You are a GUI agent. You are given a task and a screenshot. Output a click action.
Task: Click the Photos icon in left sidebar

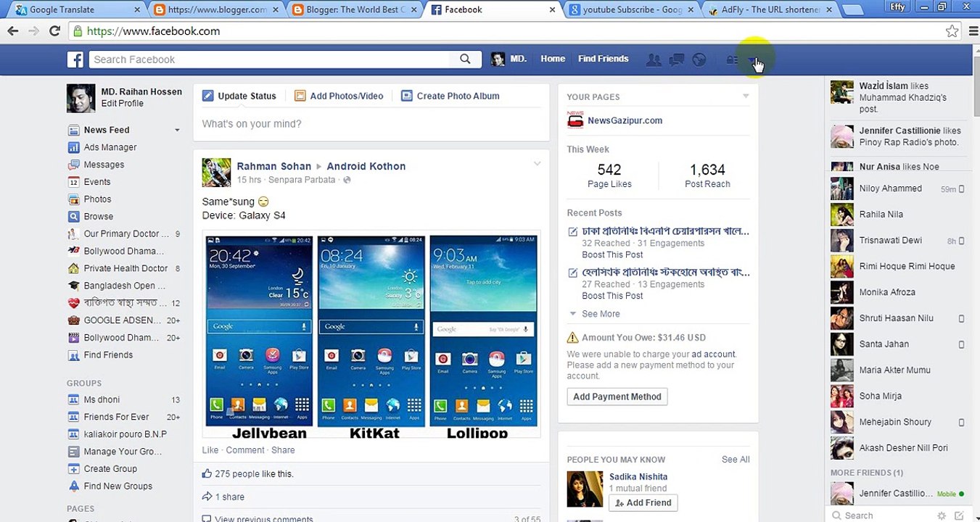[x=73, y=199]
